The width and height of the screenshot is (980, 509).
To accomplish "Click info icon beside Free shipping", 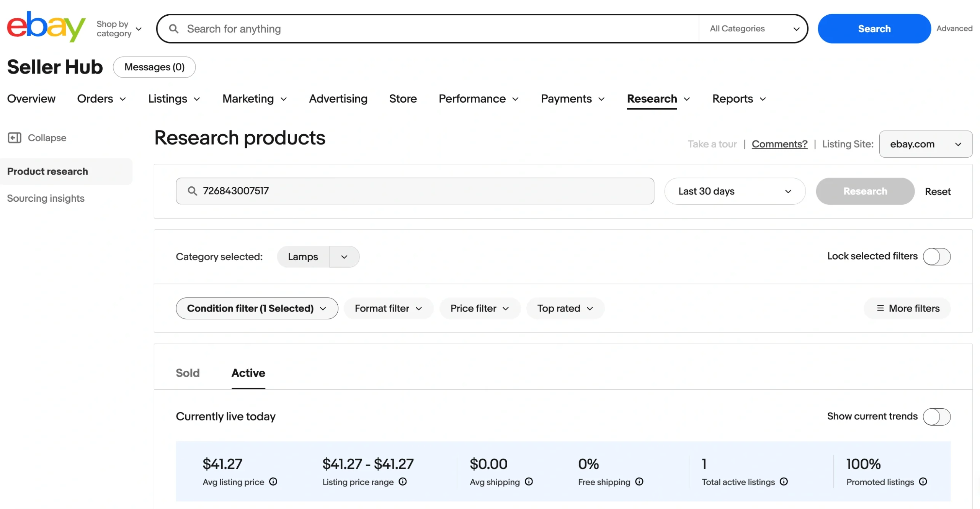I will pos(639,482).
